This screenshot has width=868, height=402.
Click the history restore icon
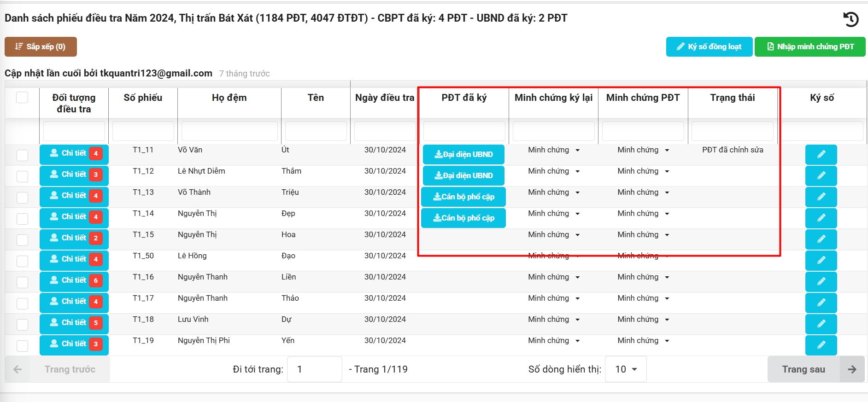(850, 19)
